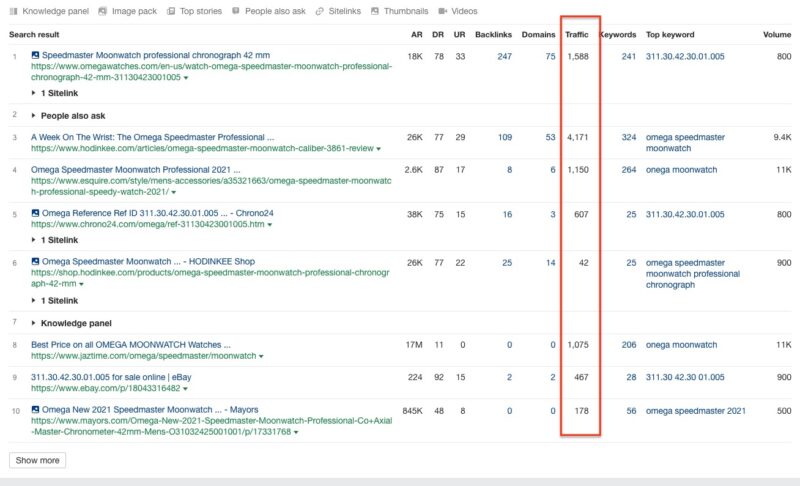Click Keywords value 241 in first row
800x486 pixels.
click(629, 57)
